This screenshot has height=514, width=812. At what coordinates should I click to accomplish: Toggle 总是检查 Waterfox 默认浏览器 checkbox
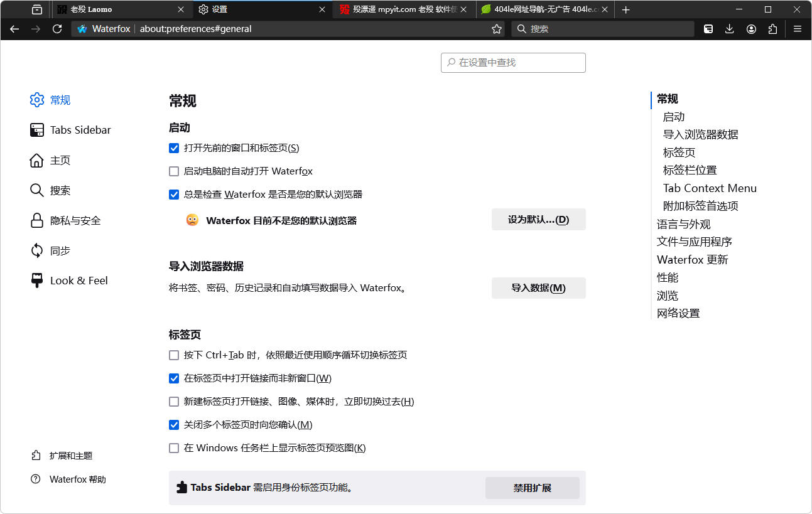click(174, 195)
